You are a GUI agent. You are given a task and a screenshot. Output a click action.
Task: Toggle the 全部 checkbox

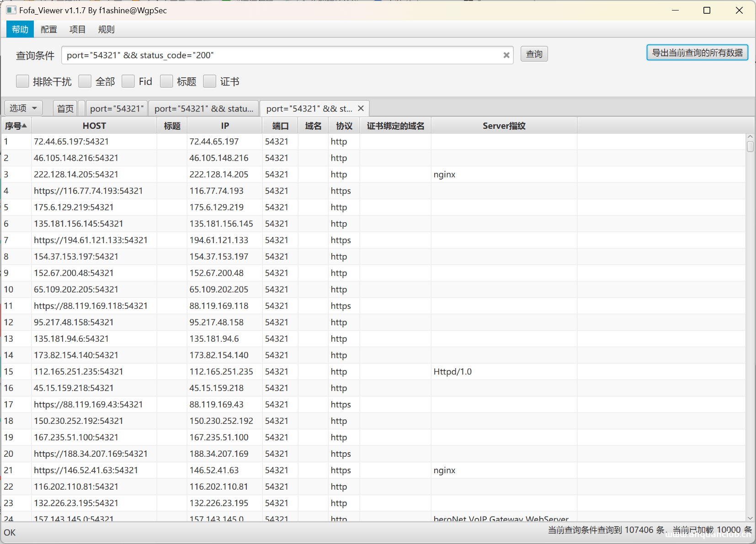tap(85, 81)
